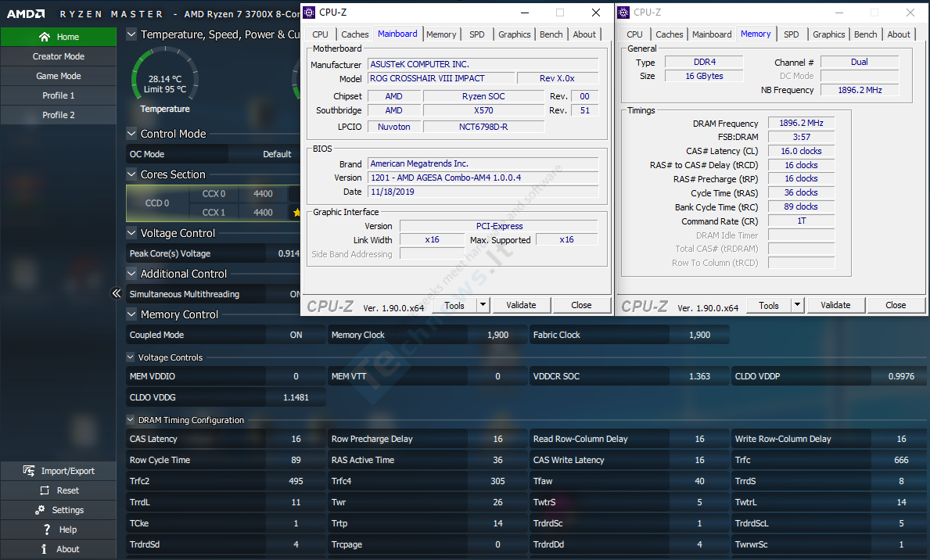Screen dimensions: 930x560
Task: Switch to Caches tab in Mainboard CPU-Z window
Action: click(354, 34)
